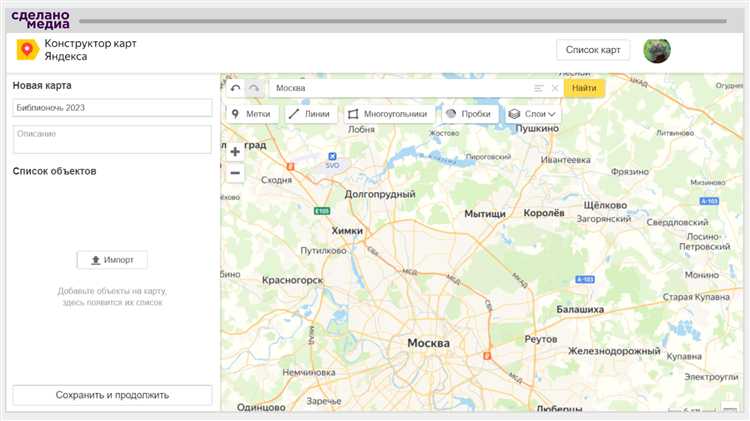Screen dimensions: 750x421
Task: Click the Сходня label on map
Action: coord(276,180)
